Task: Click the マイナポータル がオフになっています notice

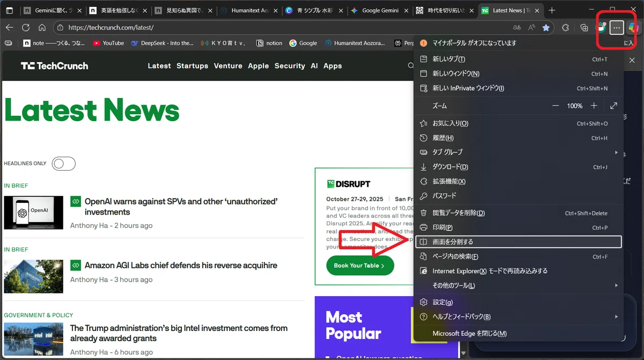Action: point(518,43)
